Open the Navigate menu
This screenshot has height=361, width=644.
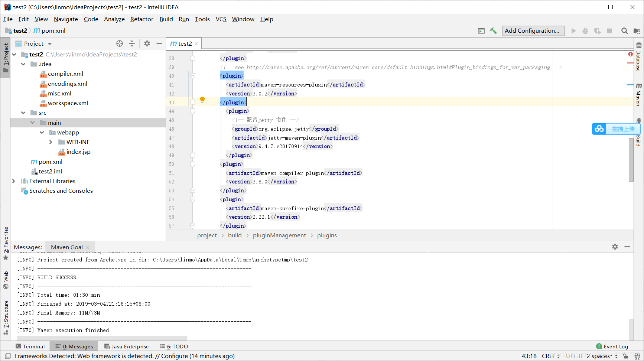[x=66, y=19]
